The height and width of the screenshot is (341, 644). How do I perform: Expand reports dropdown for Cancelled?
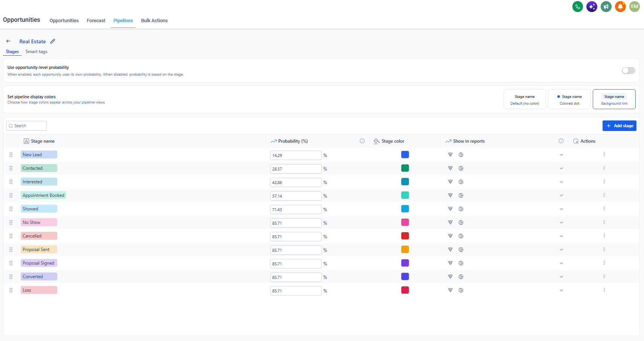561,236
